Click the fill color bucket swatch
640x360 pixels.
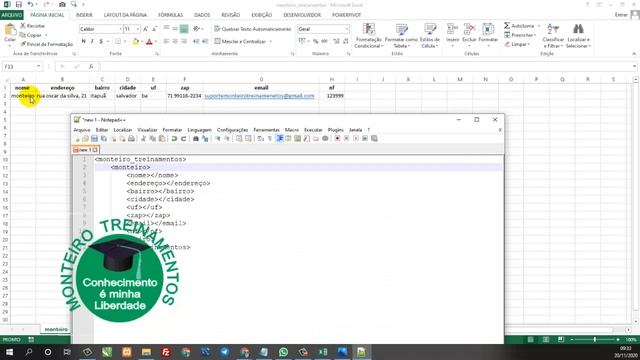tap(136, 41)
